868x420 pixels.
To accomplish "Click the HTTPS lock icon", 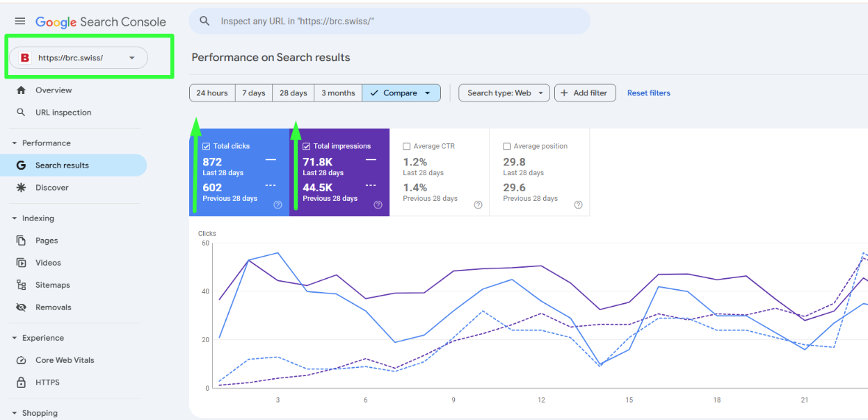I will [21, 382].
